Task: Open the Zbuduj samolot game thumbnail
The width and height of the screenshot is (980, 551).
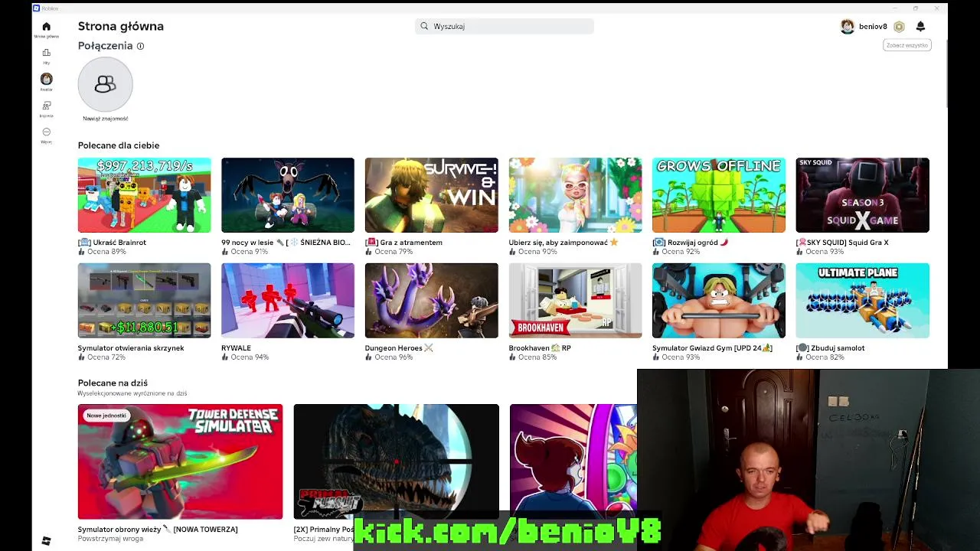Action: [862, 301]
